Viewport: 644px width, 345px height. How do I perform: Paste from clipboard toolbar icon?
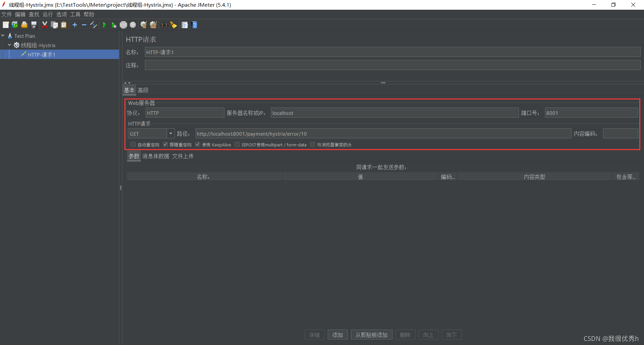pyautogui.click(x=64, y=25)
